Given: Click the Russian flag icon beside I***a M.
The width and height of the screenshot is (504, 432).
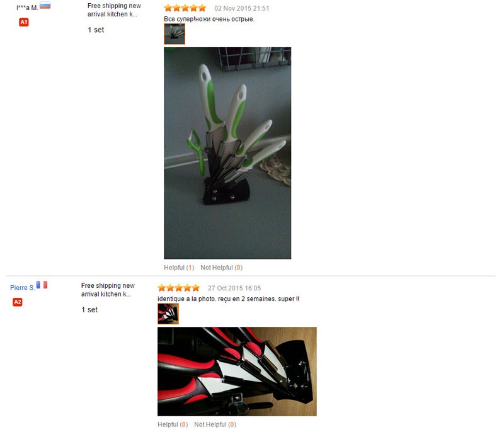Looking at the screenshot, I should click(45, 6).
